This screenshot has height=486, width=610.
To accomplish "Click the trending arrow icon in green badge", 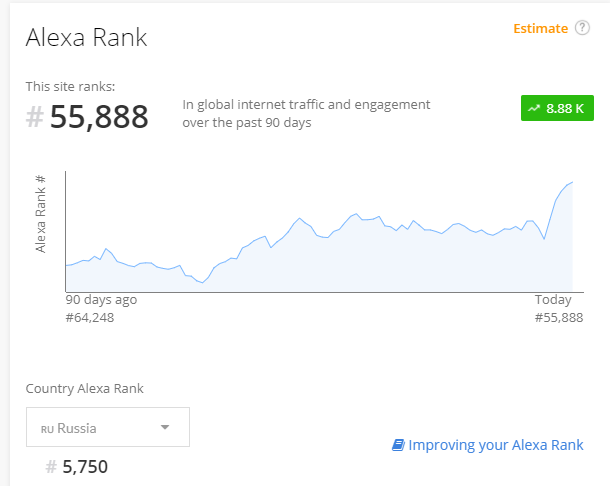I will point(534,108).
